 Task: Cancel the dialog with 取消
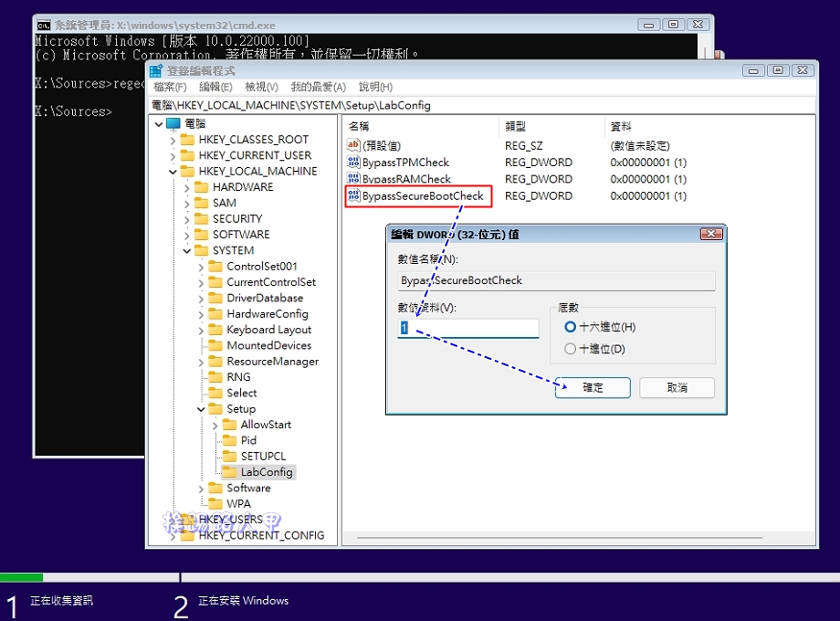point(677,387)
